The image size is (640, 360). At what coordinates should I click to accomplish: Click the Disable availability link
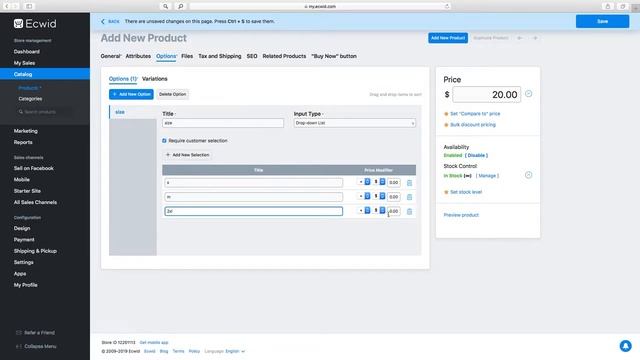pyautogui.click(x=476, y=156)
